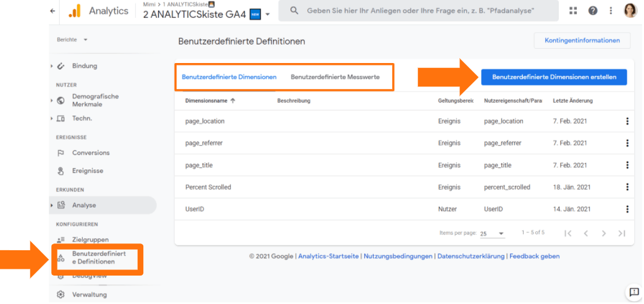The image size is (644, 304).
Task: Expand the Berichte dropdown
Action: coord(72,40)
